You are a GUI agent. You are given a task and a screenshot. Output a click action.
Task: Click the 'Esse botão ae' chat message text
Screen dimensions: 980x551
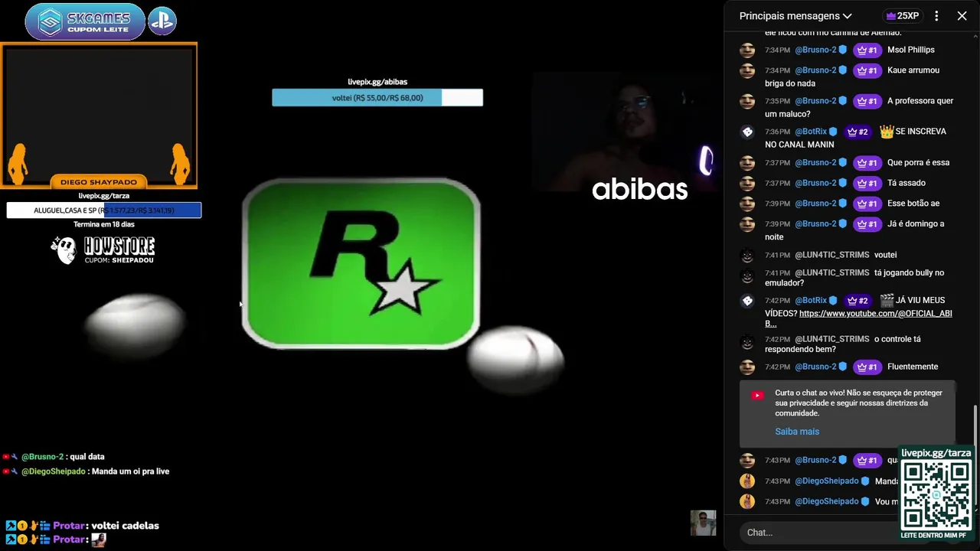point(913,204)
